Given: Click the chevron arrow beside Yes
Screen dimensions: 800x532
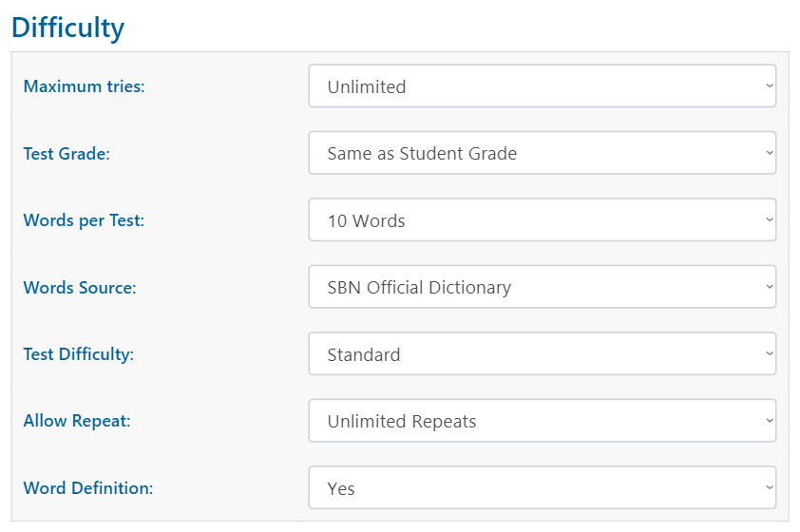Looking at the screenshot, I should pyautogui.click(x=768, y=488).
